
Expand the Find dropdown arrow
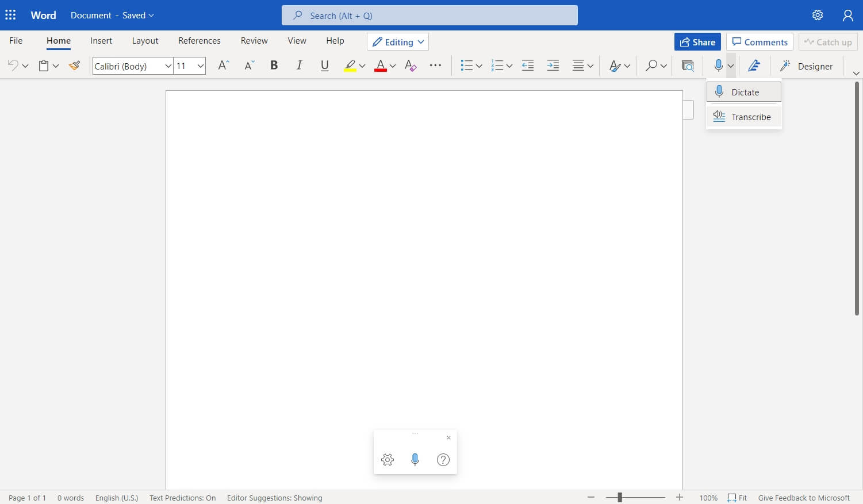[x=663, y=66]
